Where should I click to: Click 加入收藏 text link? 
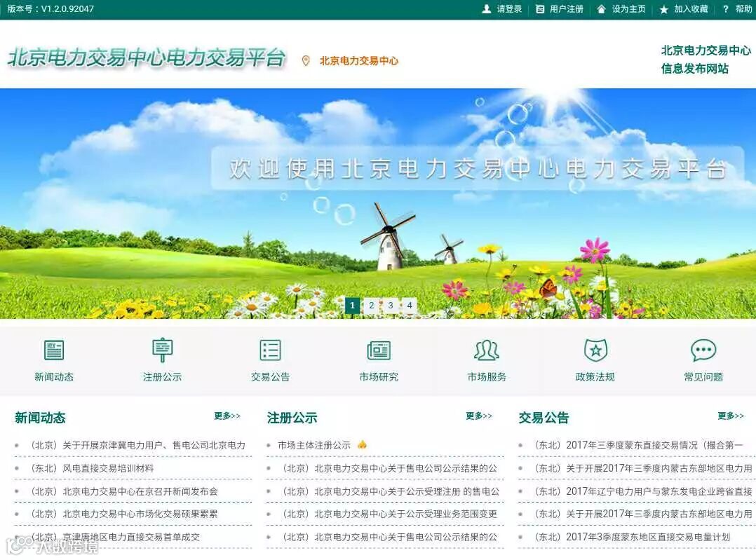coord(691,8)
